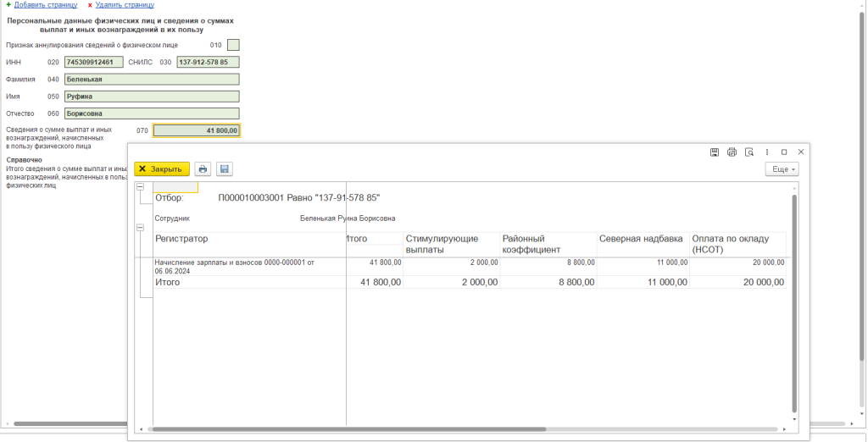Click the printer icon in dialog title bar
This screenshot has height=442, width=868.
pyautogui.click(x=732, y=152)
